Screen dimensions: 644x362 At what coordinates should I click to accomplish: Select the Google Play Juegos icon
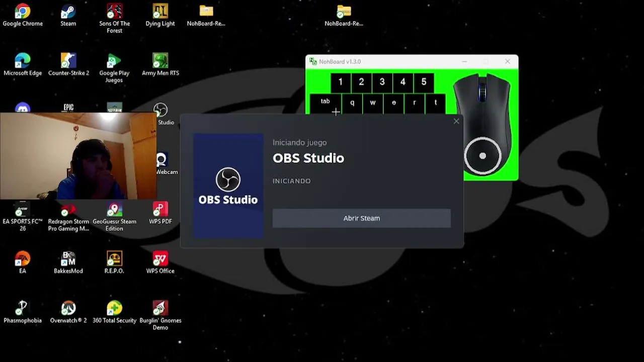tap(114, 68)
